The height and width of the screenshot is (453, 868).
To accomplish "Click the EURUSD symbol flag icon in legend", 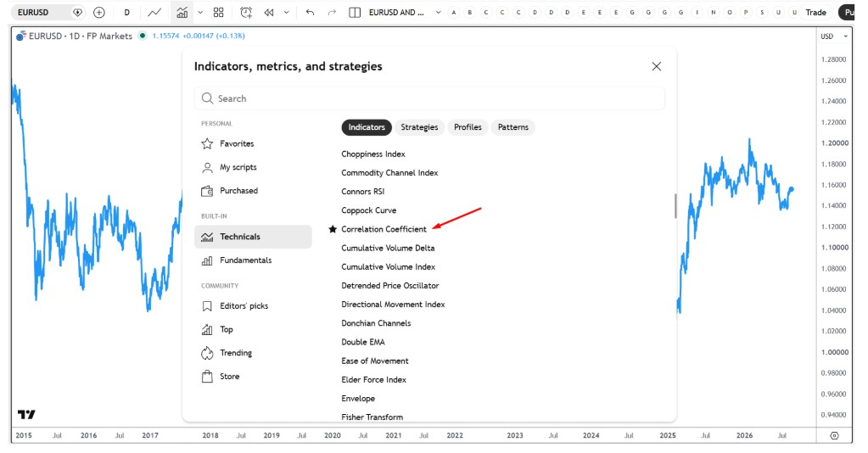I will (21, 36).
